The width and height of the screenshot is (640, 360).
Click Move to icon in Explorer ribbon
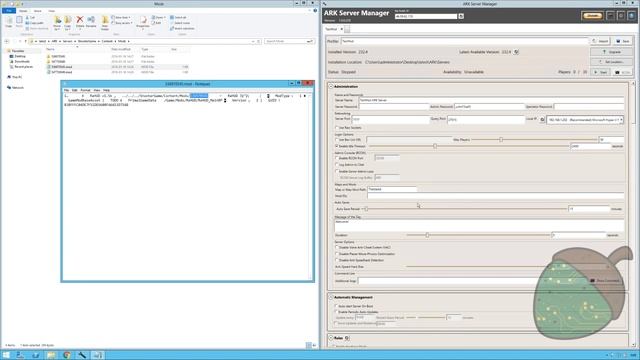point(57,22)
